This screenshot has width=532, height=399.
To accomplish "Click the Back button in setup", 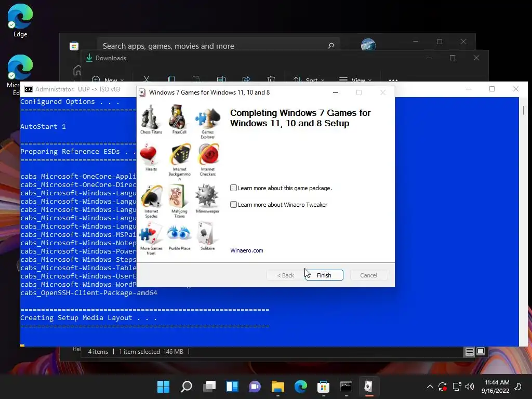I will tap(285, 275).
